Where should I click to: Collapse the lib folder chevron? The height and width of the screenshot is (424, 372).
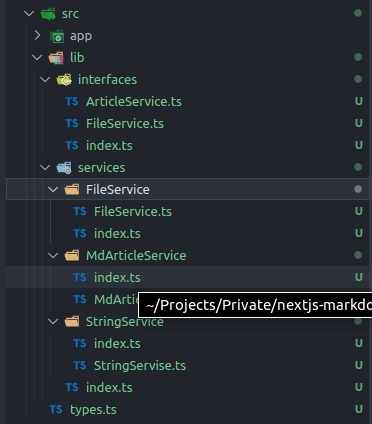click(37, 58)
